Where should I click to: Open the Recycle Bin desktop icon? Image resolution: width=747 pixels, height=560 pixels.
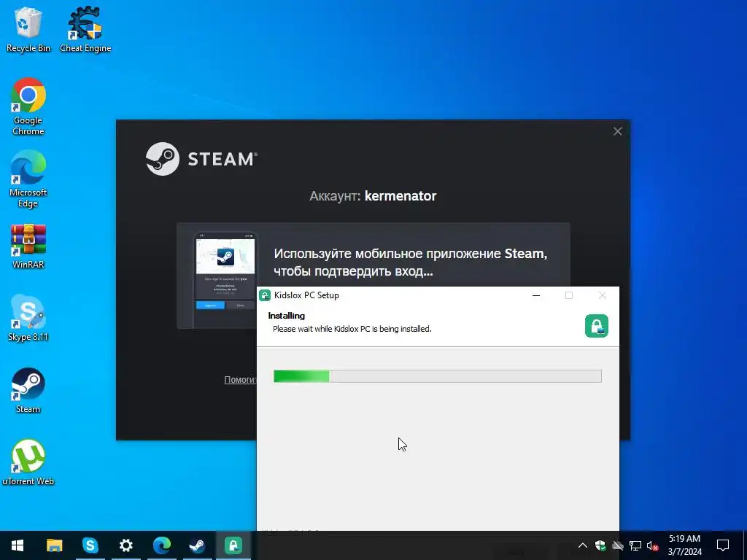point(28,28)
